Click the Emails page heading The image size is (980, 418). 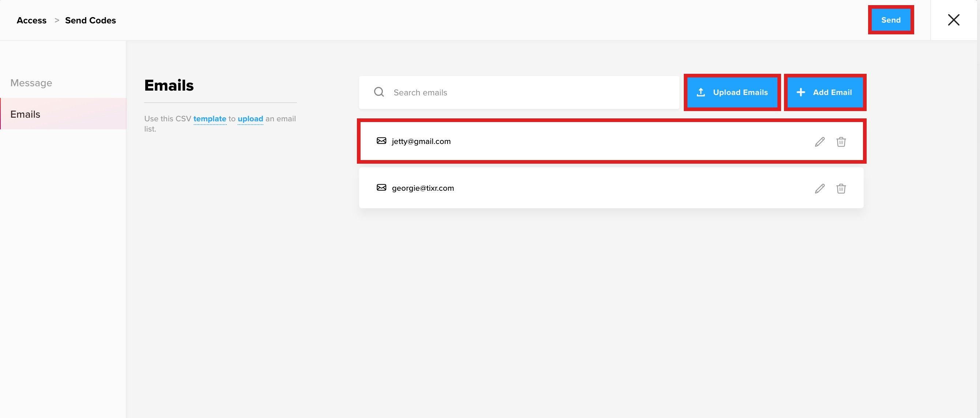pyautogui.click(x=169, y=85)
